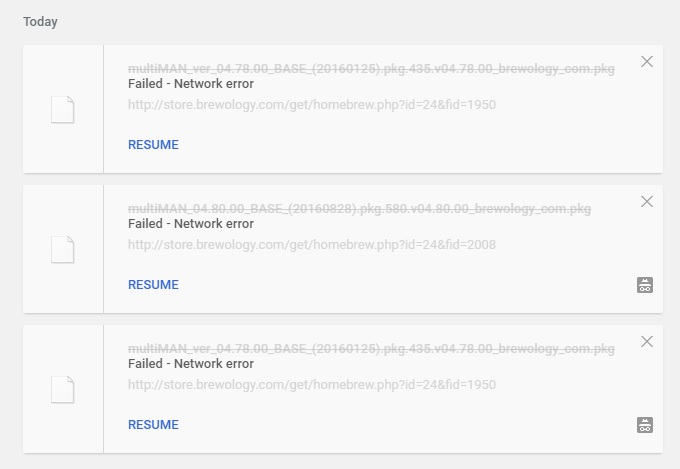Click the incognito icon on the bottom download
Viewport: 680px width, 469px height.
(x=645, y=425)
